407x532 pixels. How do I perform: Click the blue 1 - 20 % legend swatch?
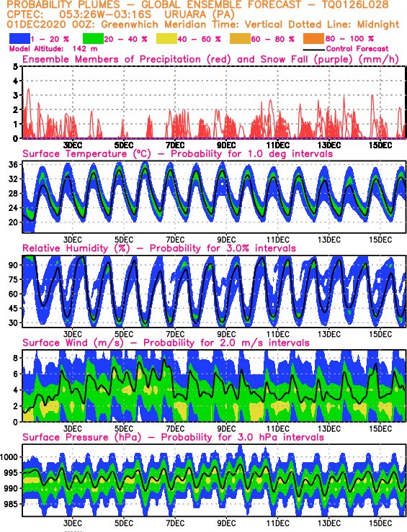click(19, 38)
